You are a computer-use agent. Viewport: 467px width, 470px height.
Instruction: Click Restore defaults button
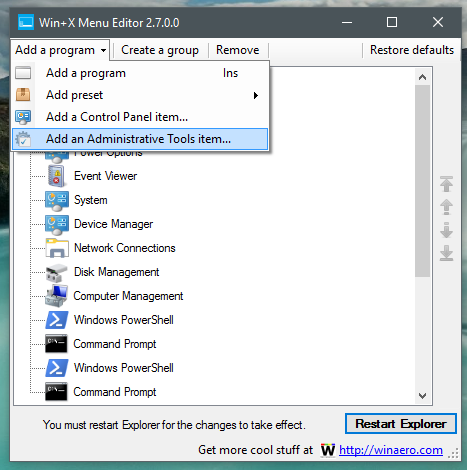coord(412,50)
